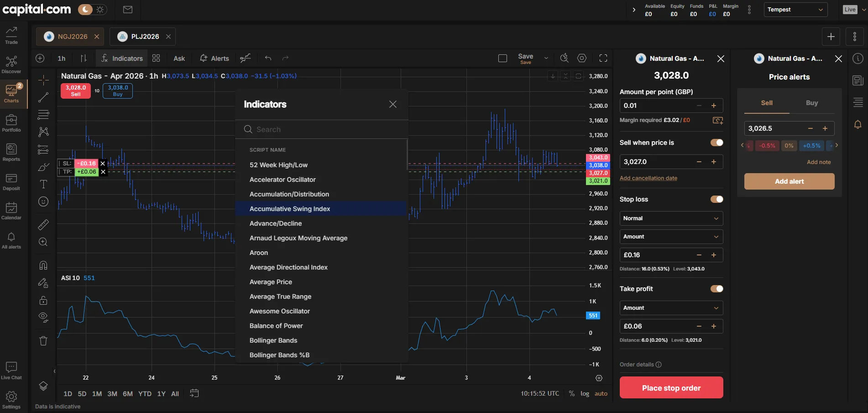Click the 3,038.0 Buy price button
The height and width of the screenshot is (413, 868).
(118, 90)
